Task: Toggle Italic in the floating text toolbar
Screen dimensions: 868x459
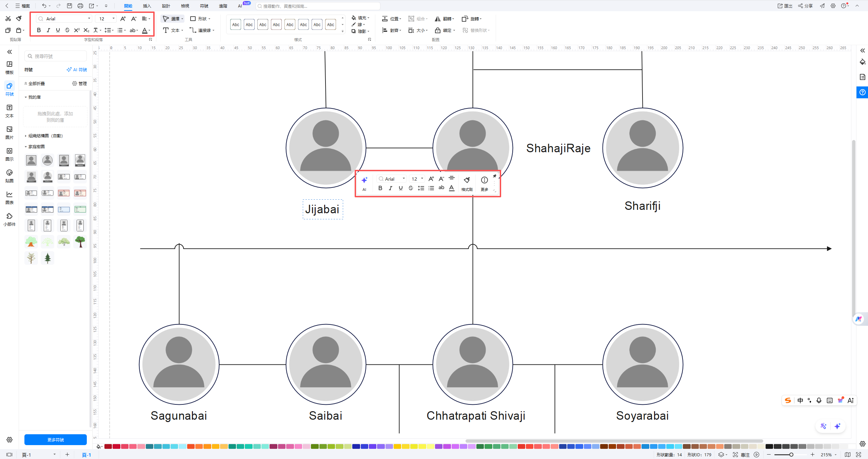Action: pyautogui.click(x=390, y=188)
